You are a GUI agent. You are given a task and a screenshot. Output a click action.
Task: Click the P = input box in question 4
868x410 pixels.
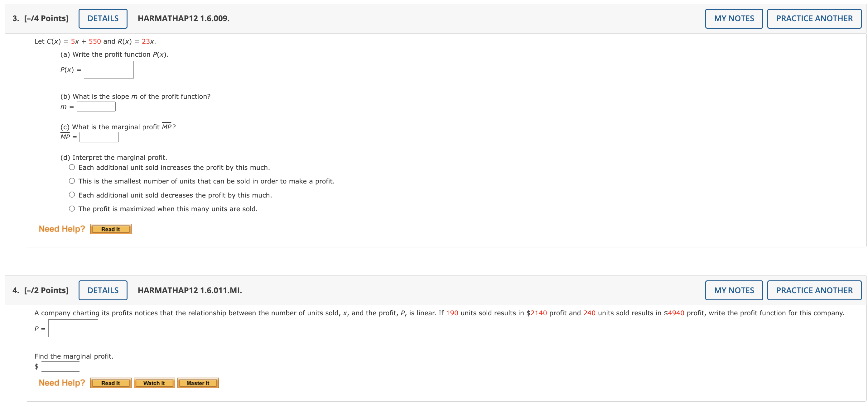(73, 328)
